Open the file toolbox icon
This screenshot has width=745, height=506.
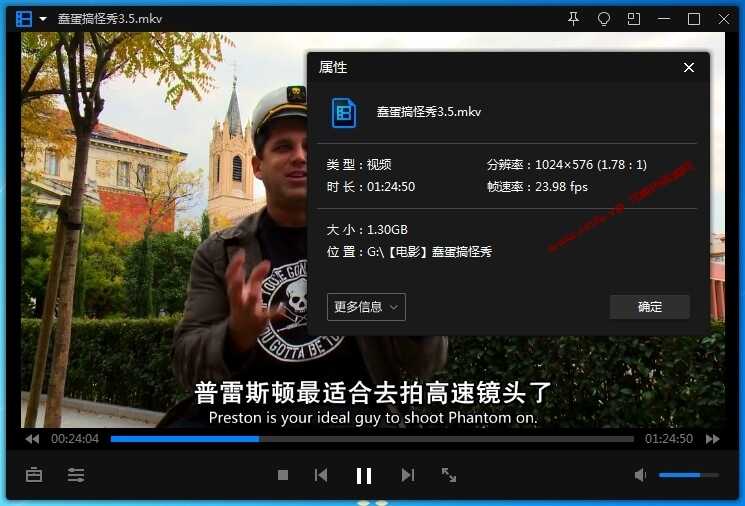34,475
